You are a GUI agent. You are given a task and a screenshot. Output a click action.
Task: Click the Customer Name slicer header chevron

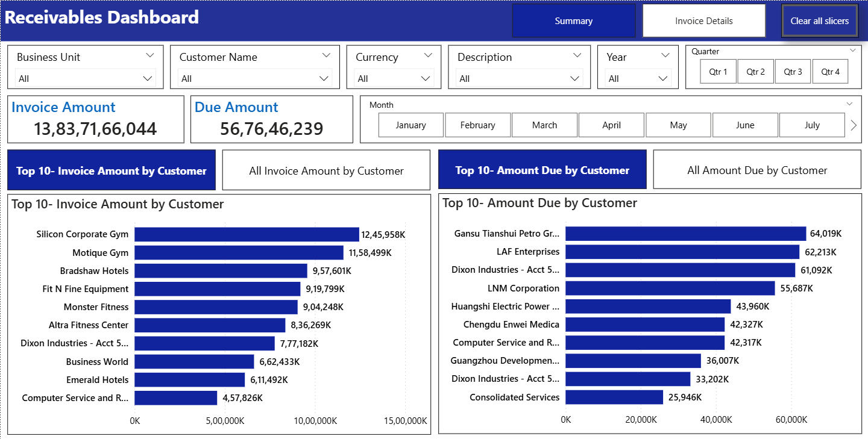[x=326, y=55]
